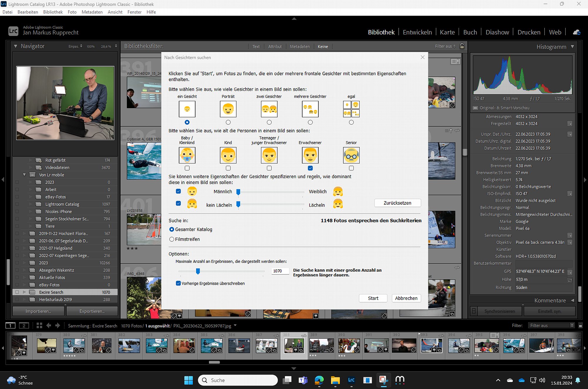The width and height of the screenshot is (588, 389).
Task: Open the filmstrip filename dropdown arrow
Action: 235,325
